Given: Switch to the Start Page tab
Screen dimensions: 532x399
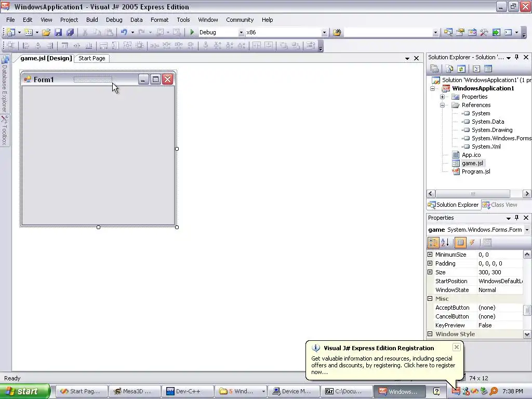Looking at the screenshot, I should [x=92, y=58].
